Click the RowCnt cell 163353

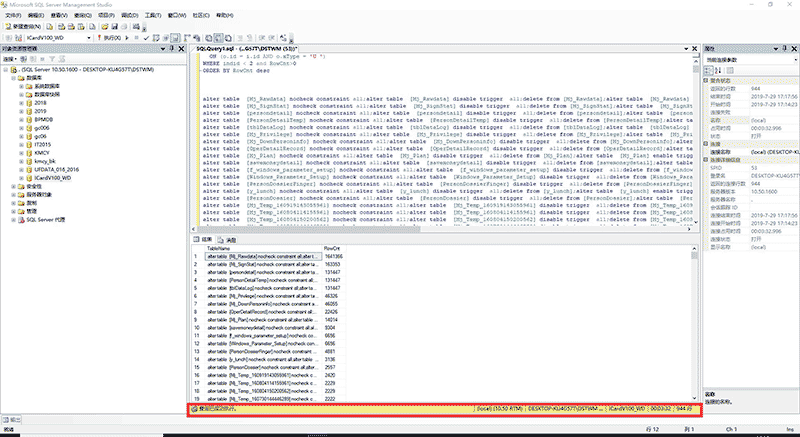click(334, 265)
